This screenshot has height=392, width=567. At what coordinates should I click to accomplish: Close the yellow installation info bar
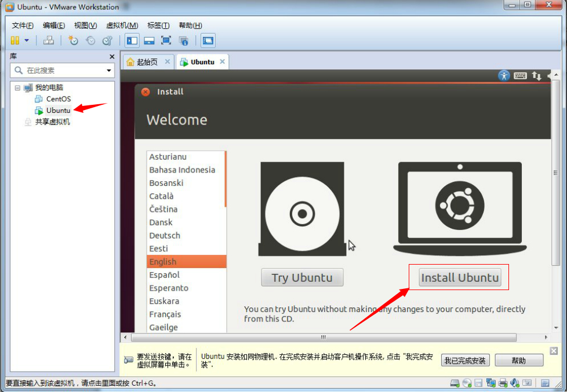click(554, 351)
